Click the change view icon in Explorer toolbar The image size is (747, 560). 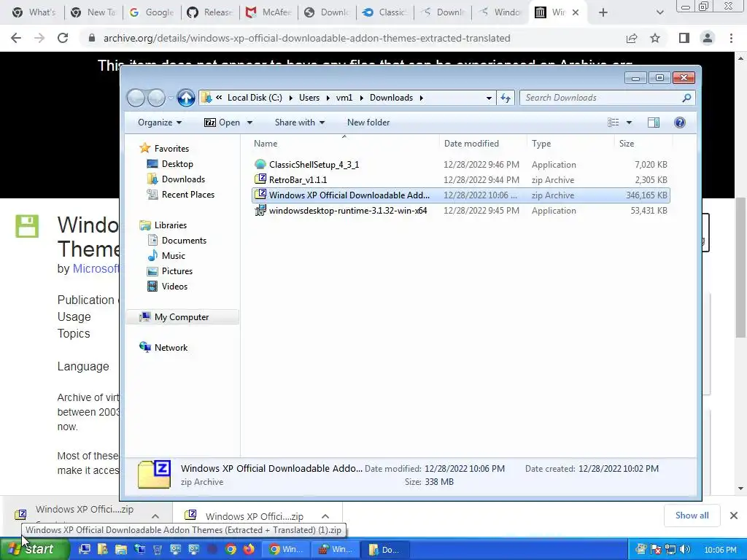(x=613, y=122)
